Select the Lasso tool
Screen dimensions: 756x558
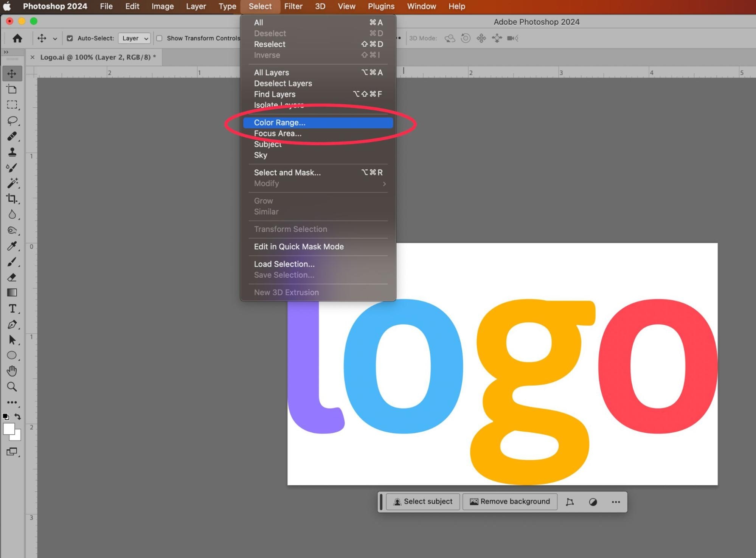pos(12,121)
